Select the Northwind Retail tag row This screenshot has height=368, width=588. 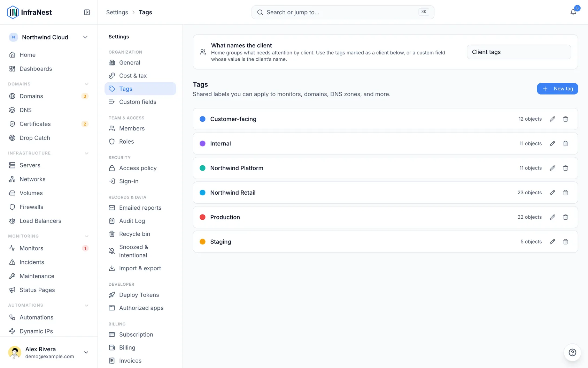385,193
